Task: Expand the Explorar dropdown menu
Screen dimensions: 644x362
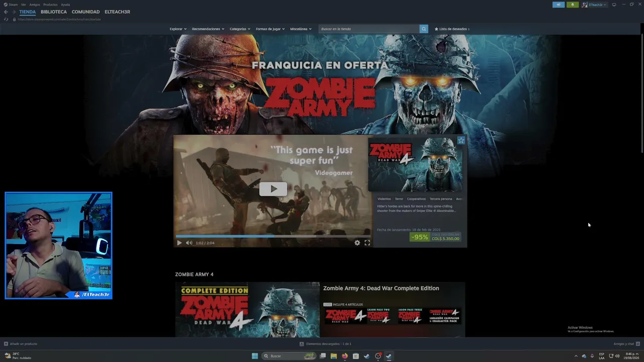Action: pos(178,29)
